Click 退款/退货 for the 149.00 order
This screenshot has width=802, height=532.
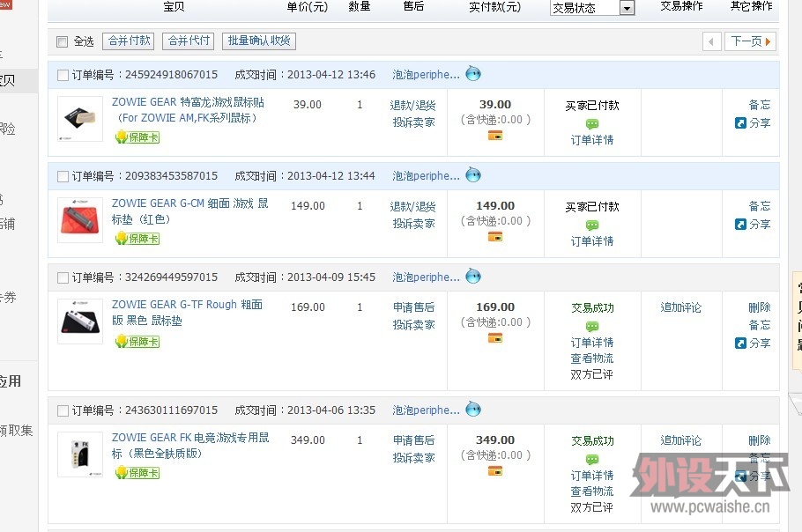[412, 206]
